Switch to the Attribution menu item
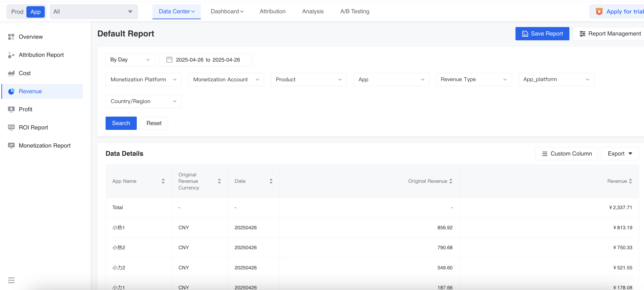 (x=272, y=11)
